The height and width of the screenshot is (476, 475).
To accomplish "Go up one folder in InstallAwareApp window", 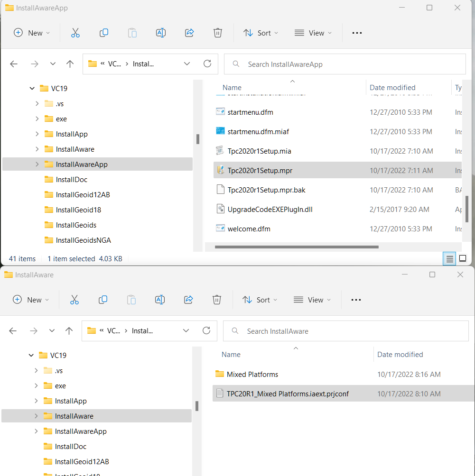I will 70,64.
